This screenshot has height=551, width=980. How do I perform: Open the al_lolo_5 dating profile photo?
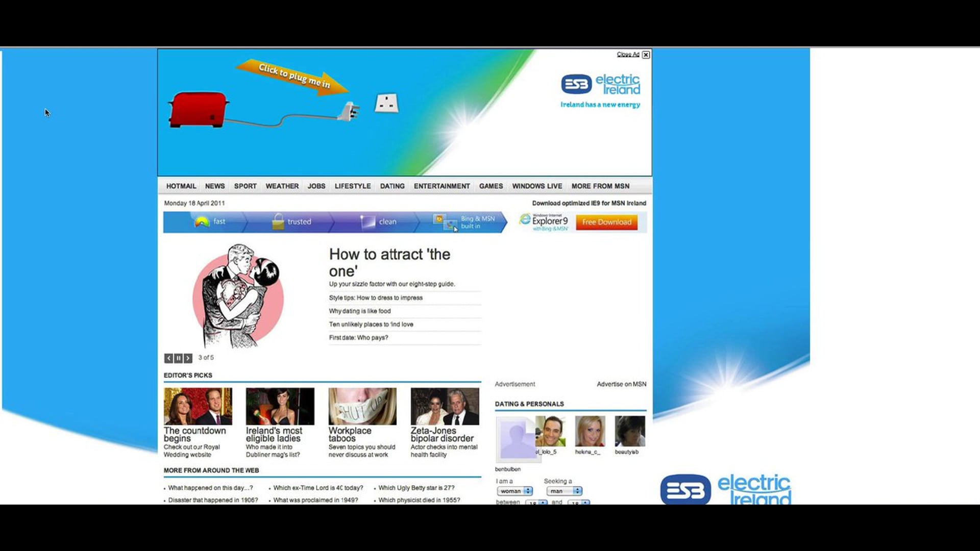click(x=550, y=431)
